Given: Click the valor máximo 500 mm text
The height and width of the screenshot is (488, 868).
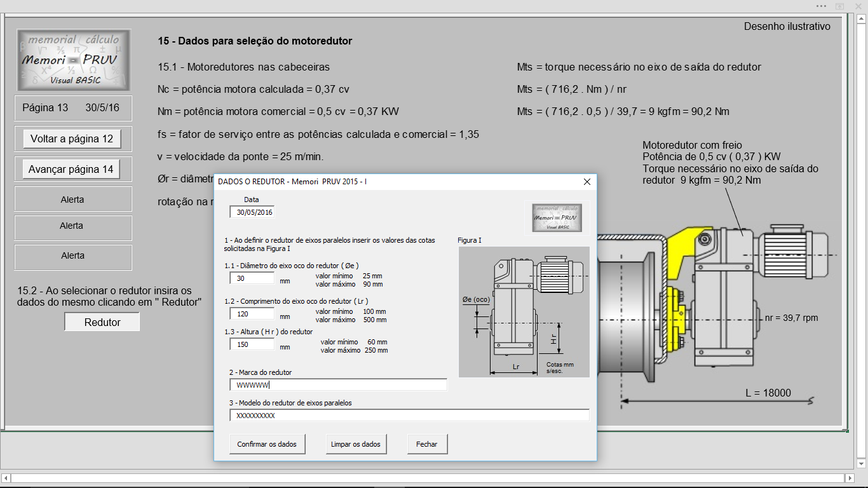Looking at the screenshot, I should tap(351, 320).
